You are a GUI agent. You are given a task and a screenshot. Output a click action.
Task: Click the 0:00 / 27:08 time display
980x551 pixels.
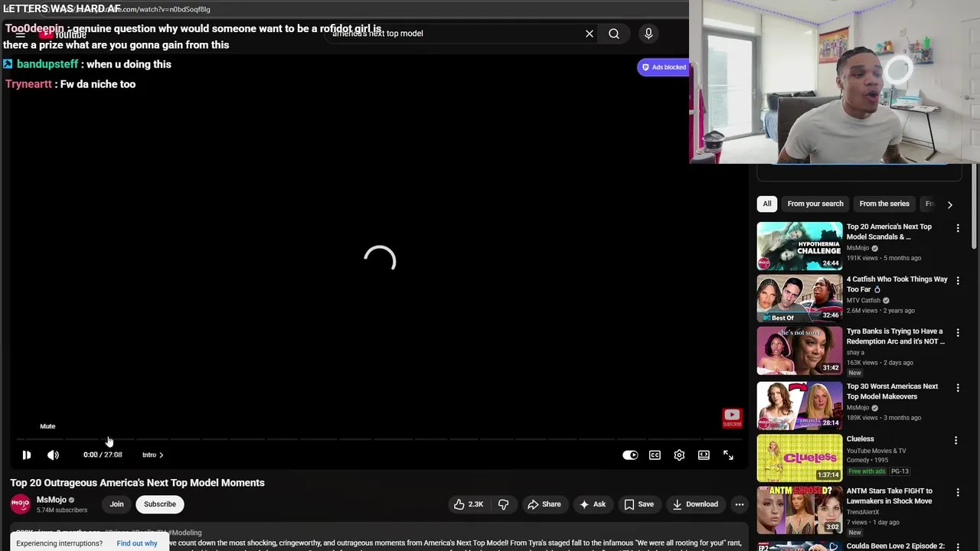[103, 455]
